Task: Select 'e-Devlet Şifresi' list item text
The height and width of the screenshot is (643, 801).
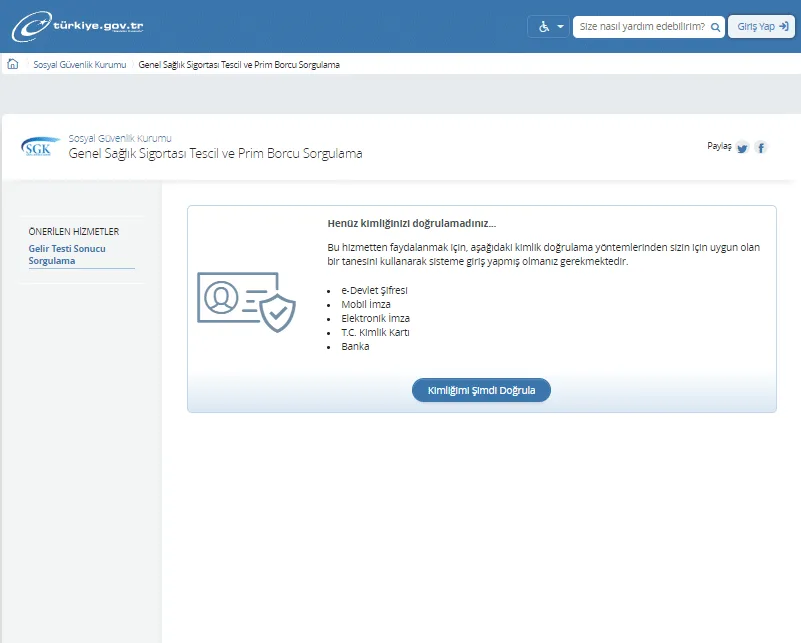Action: click(374, 290)
